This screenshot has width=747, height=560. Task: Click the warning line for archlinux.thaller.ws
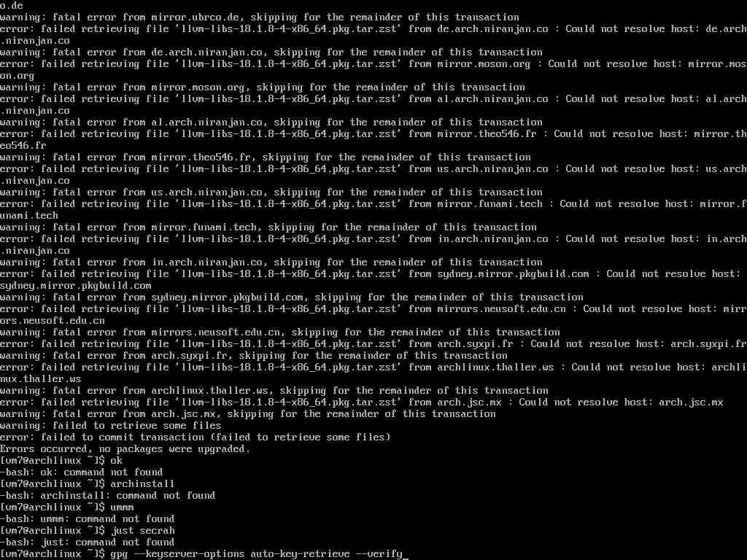tap(274, 391)
